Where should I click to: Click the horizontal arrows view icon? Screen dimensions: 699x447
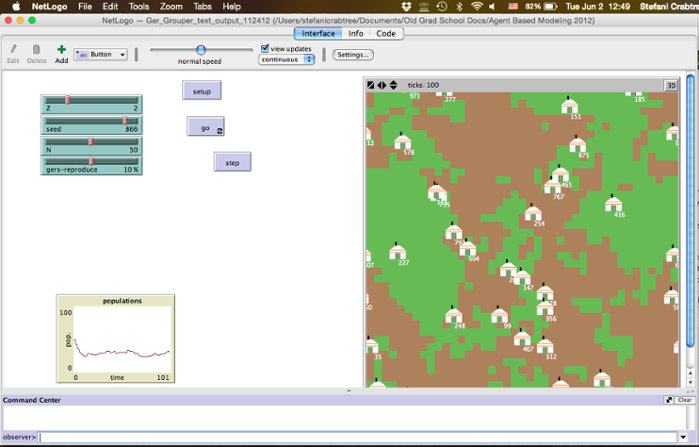coord(382,85)
